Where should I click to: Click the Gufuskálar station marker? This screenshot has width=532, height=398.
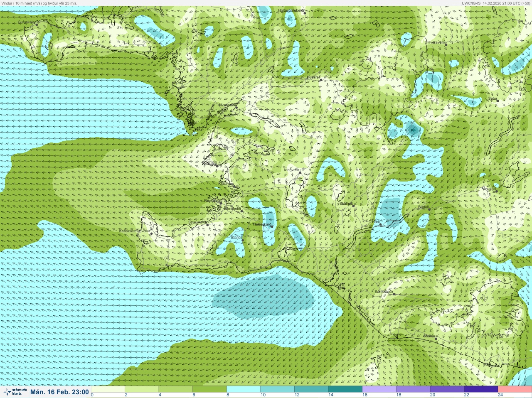coord(37,25)
